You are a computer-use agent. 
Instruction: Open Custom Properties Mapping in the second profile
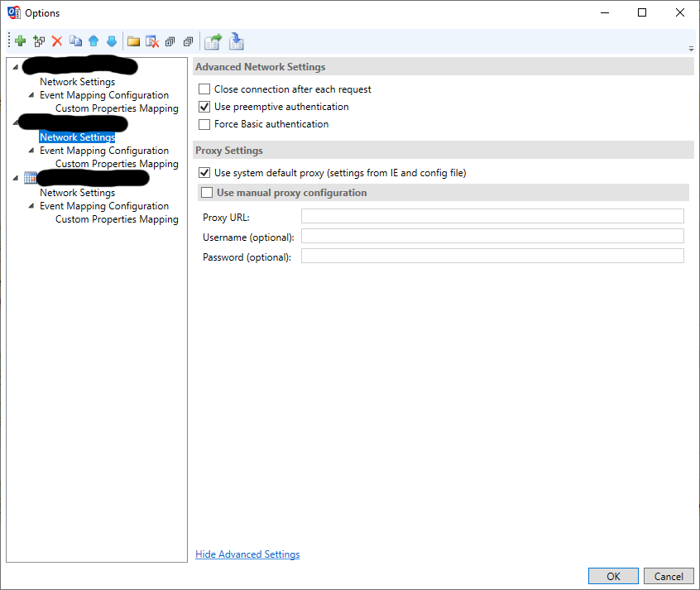click(117, 164)
